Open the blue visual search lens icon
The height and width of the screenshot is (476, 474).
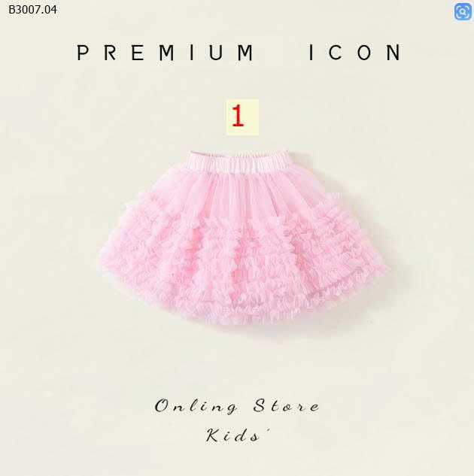click(463, 12)
